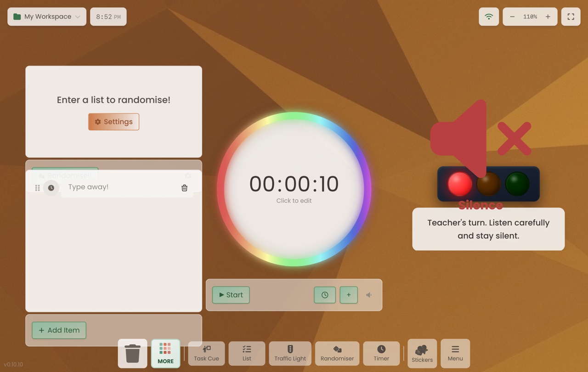This screenshot has width=588, height=372.
Task: Click the red Silence label
Action: point(481,205)
